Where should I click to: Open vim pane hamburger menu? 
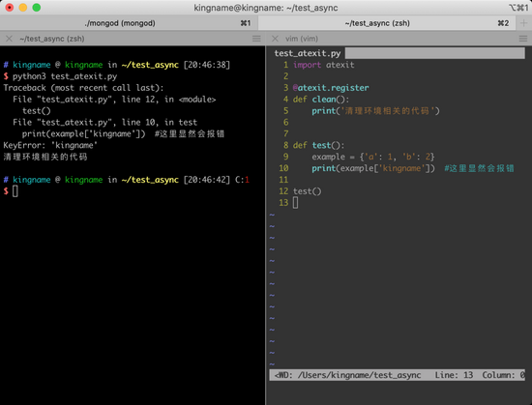523,39
